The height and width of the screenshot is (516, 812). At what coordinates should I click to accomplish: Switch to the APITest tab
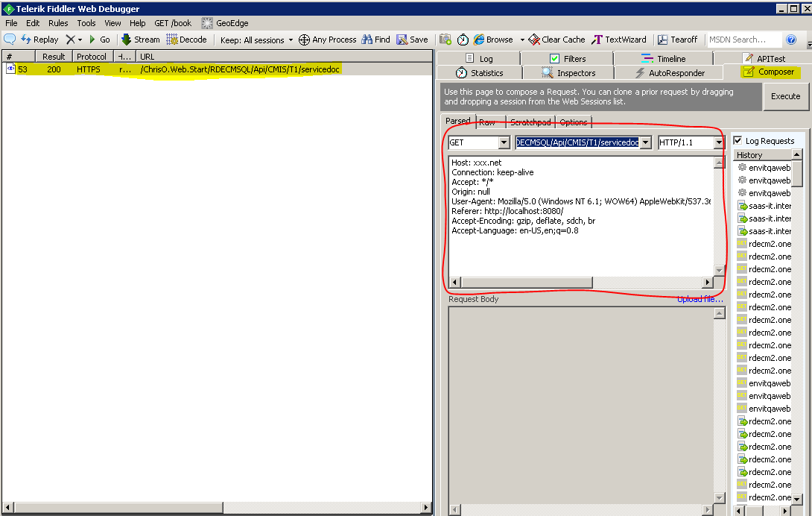(764, 59)
